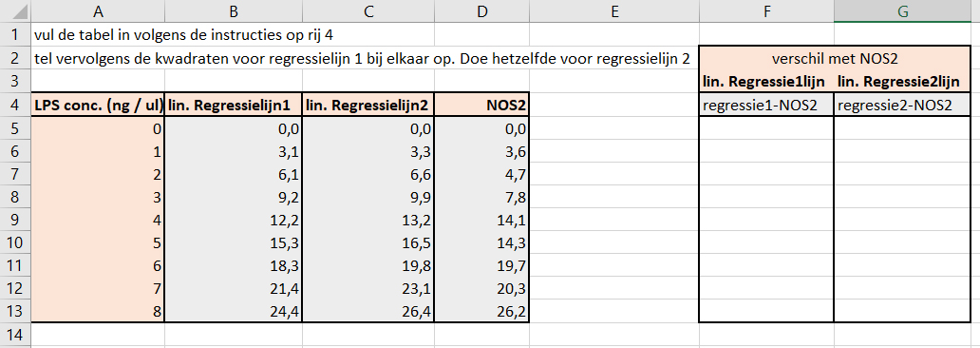Select the 'LPS conc. (ng / ul)' header cell
Screen dimensions: 980x348
click(98, 106)
